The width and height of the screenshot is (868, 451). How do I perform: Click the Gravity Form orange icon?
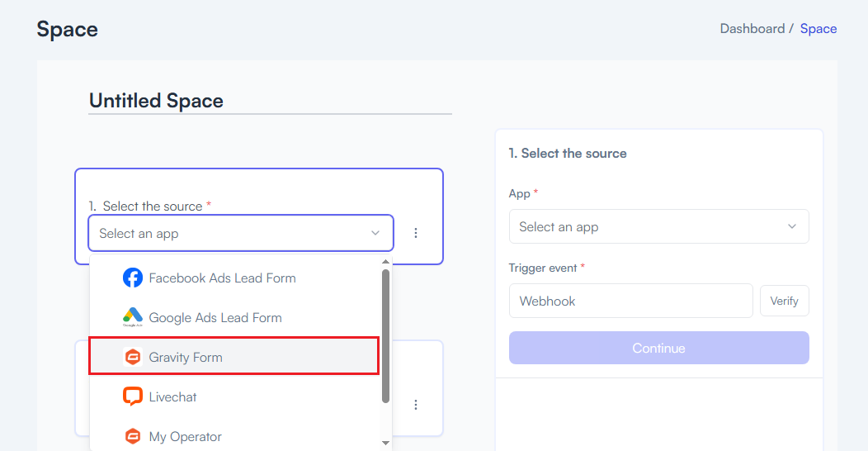pyautogui.click(x=132, y=357)
